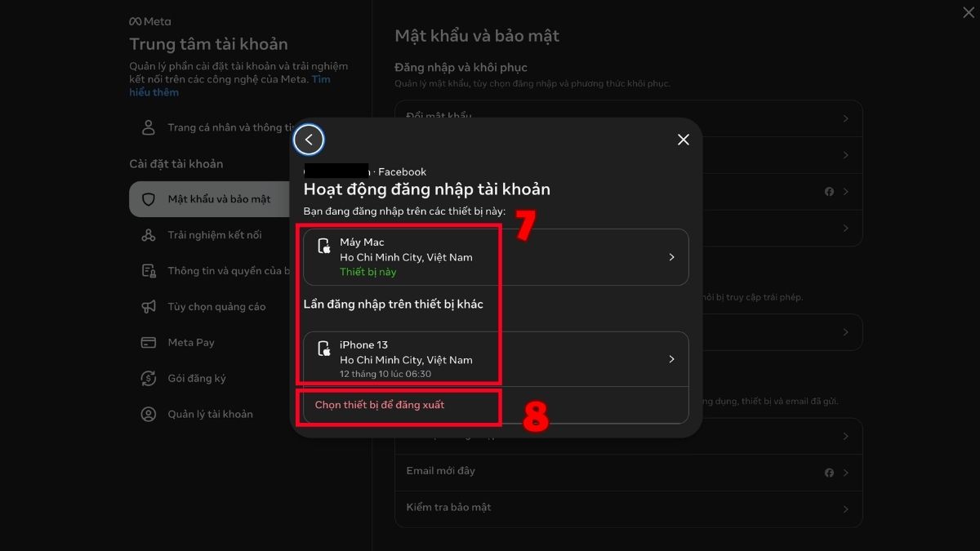Expand Email mới đây row chevron
Image resolution: width=980 pixels, height=551 pixels.
click(x=846, y=473)
